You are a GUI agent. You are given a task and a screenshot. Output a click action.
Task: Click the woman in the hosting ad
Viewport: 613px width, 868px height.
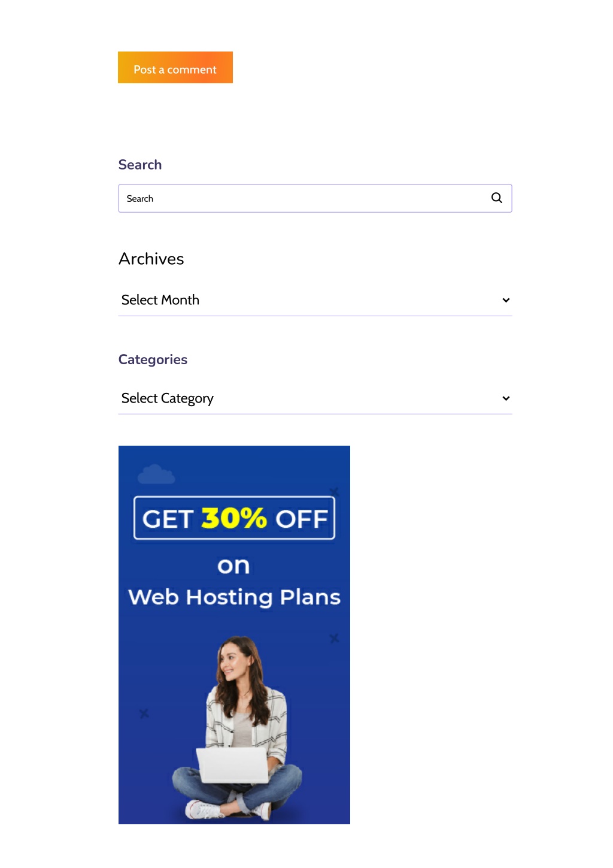tap(238, 728)
